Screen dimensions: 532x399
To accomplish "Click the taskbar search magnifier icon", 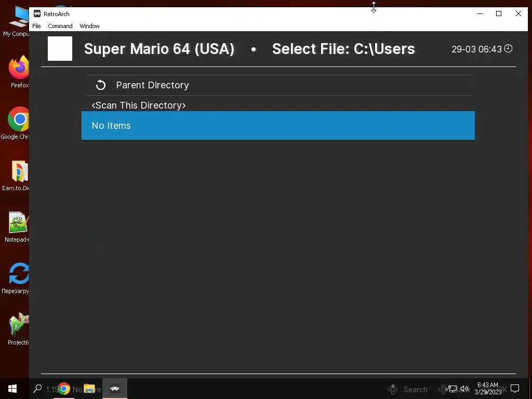I will 37,389.
